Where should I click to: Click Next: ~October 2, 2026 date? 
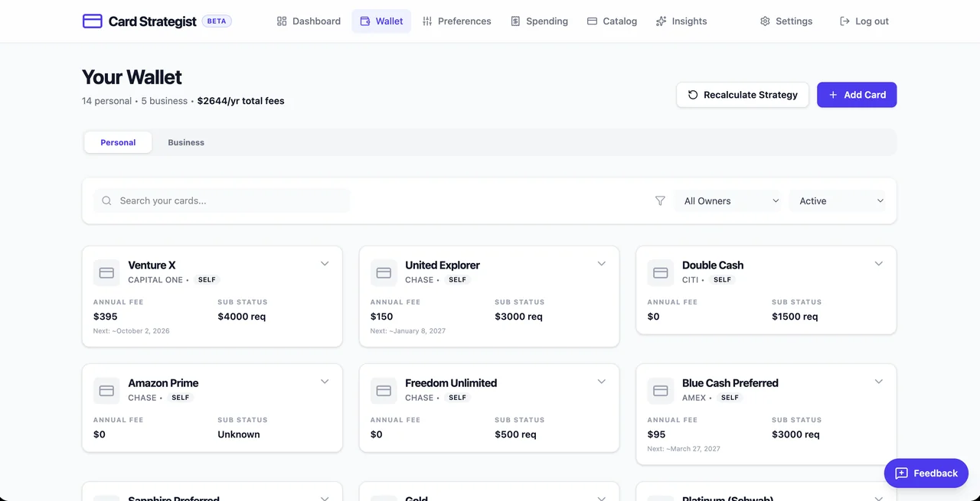[132, 331]
